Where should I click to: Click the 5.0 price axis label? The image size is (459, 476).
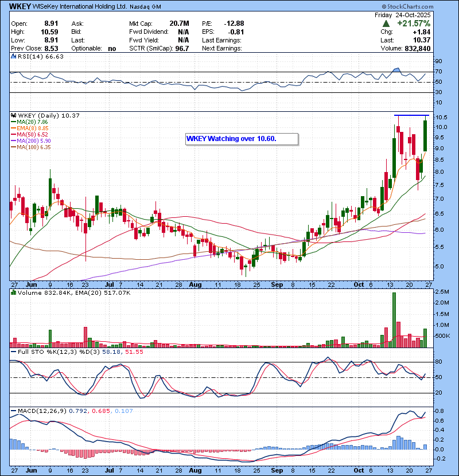439,267
